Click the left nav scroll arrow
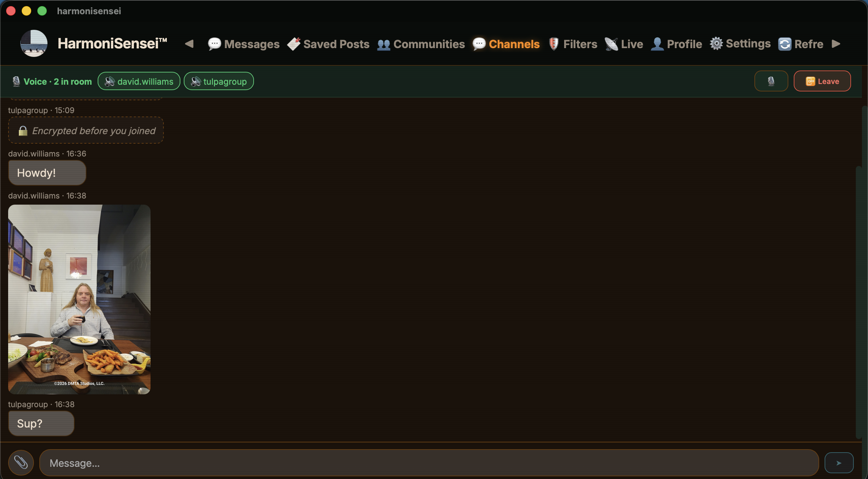 [x=189, y=44]
